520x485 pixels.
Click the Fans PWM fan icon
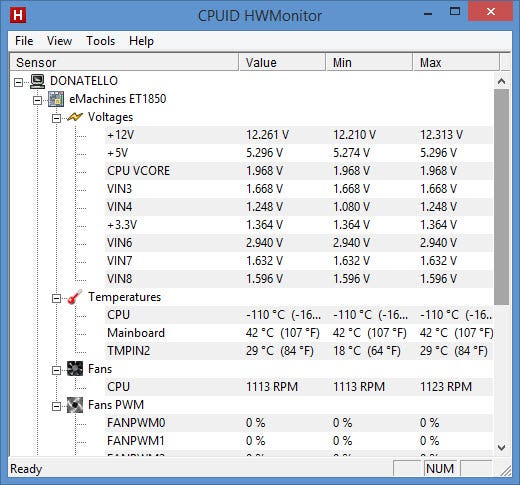tap(75, 405)
